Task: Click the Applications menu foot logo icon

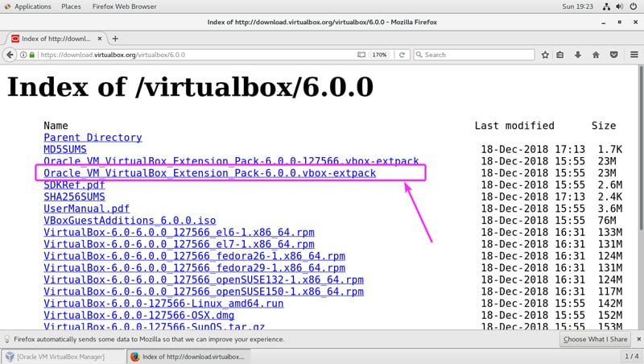Action: click(x=7, y=6)
